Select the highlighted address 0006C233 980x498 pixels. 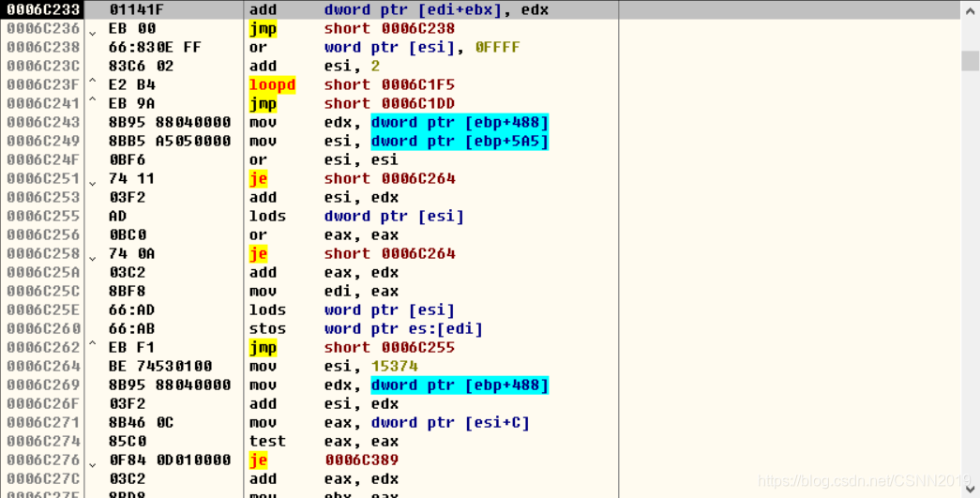[42, 10]
